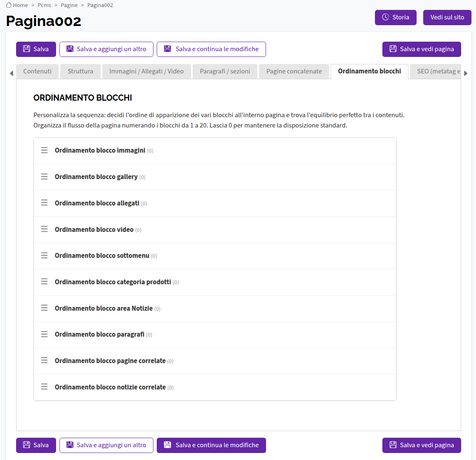Click the tabs right scroll arrow

(x=466, y=73)
